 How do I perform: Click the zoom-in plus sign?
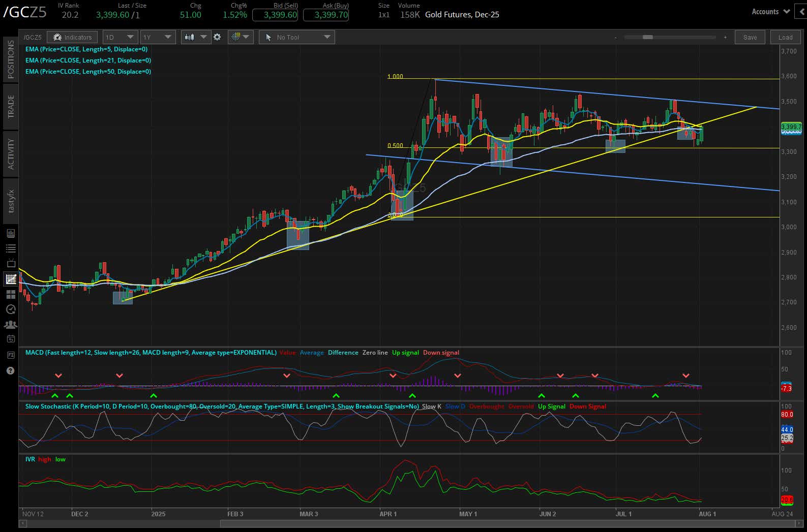[x=725, y=37]
